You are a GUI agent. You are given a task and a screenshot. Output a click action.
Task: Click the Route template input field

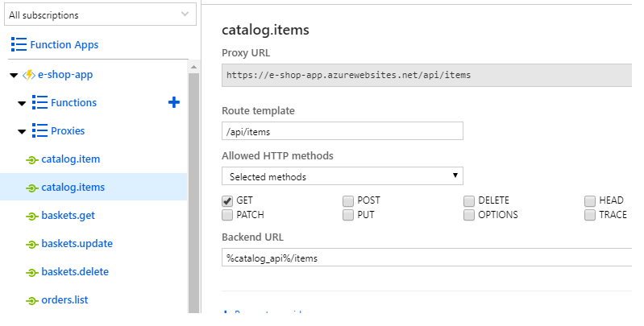click(x=342, y=131)
